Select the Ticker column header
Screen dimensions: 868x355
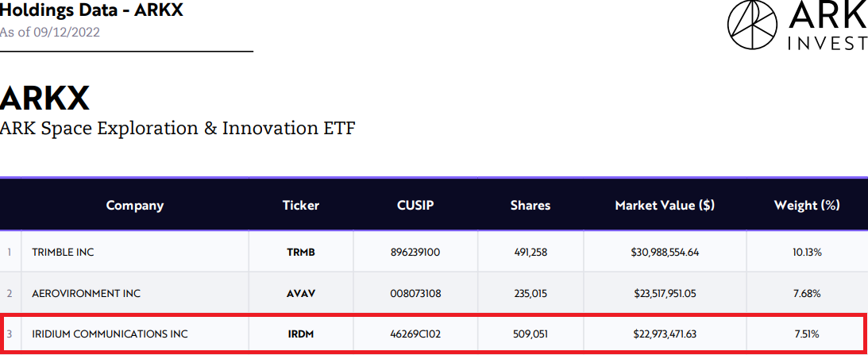(x=301, y=206)
